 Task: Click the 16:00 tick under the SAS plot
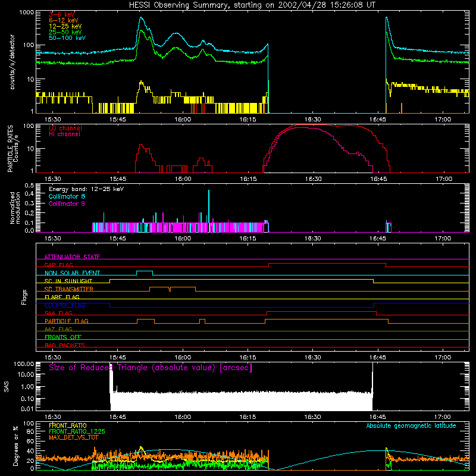click(x=183, y=417)
